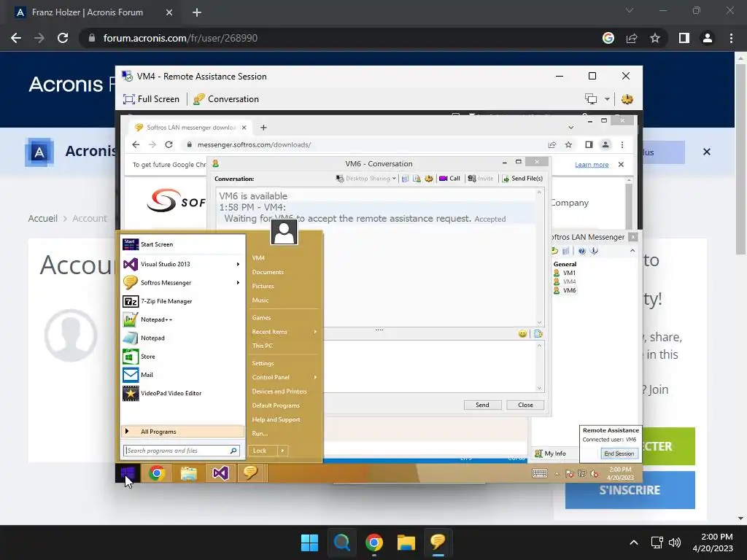Click the on-screen keyboard icon in remote tray
Image resolution: width=747 pixels, height=560 pixels.
(539, 473)
